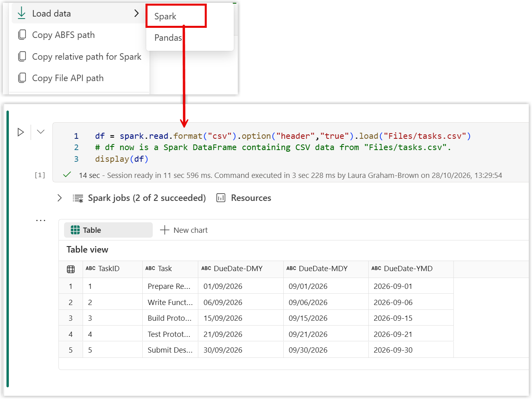The width and height of the screenshot is (532, 399).
Task: Select the 15/09/2026 date cell
Action: point(241,318)
